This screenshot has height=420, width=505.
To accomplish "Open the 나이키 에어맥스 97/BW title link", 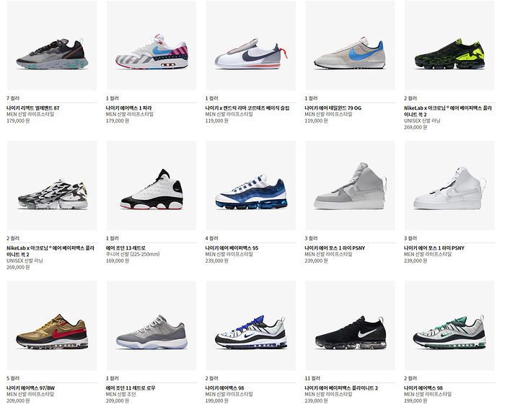I will [x=30, y=388].
